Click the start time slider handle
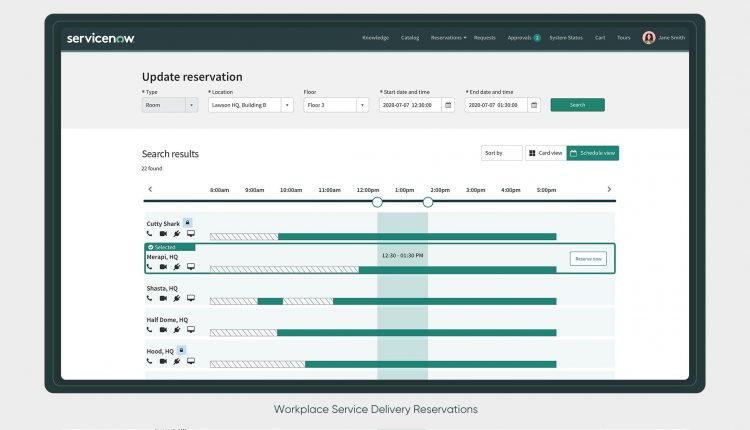The width and height of the screenshot is (750, 430). (x=377, y=202)
